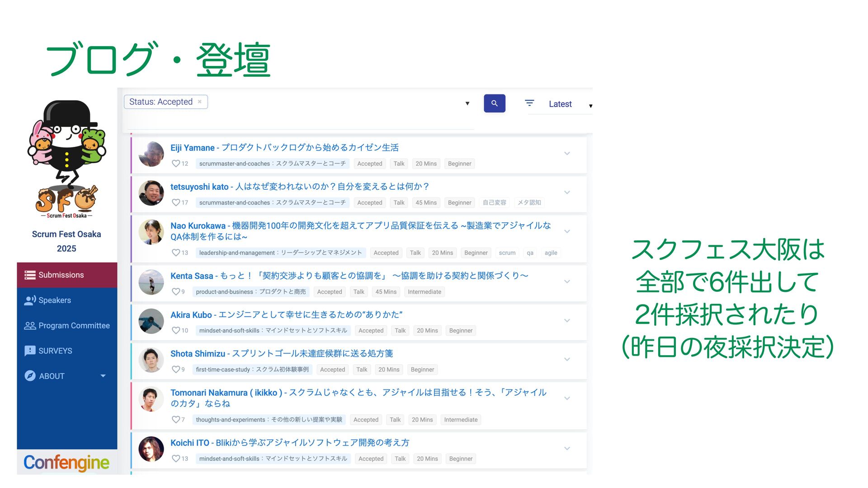
Task: Open the Submissions menu item
Action: pyautogui.click(x=67, y=275)
